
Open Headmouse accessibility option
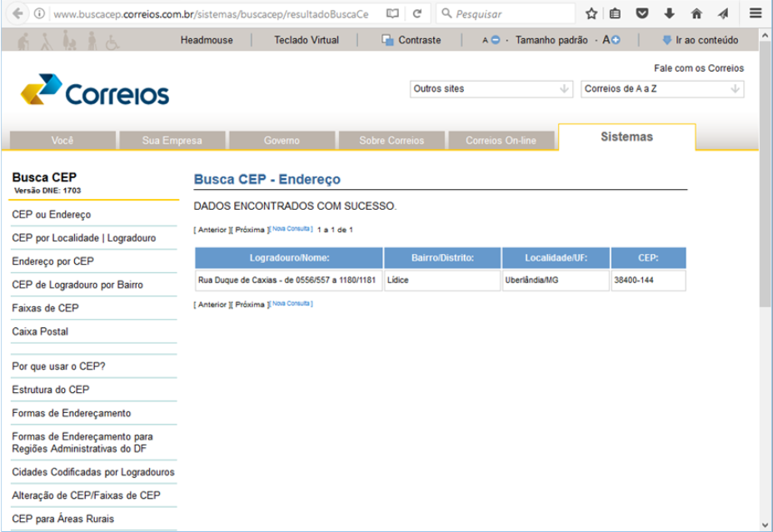(207, 41)
